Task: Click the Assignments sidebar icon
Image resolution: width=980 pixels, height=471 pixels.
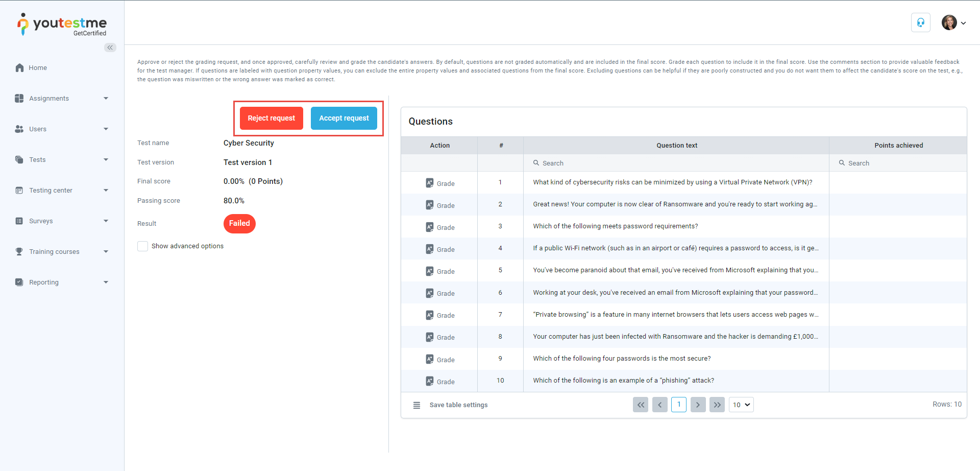Action: [x=19, y=98]
